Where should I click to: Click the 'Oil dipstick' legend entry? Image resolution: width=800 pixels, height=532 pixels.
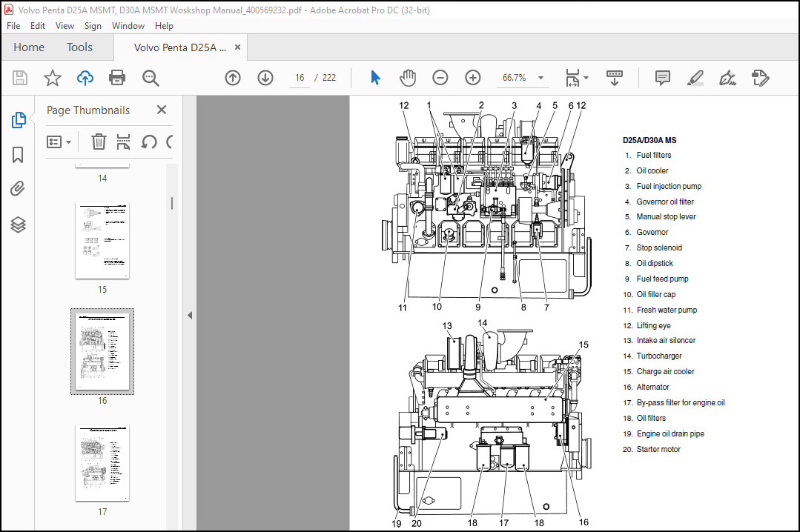coord(655,263)
